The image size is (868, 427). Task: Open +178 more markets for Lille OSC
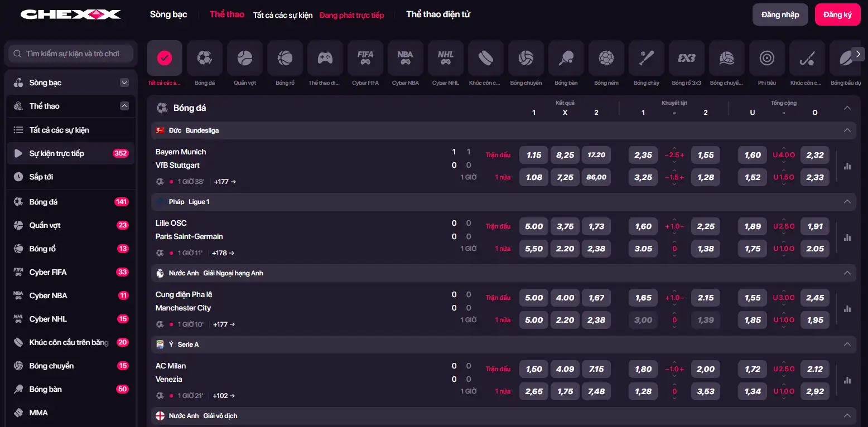pyautogui.click(x=223, y=253)
